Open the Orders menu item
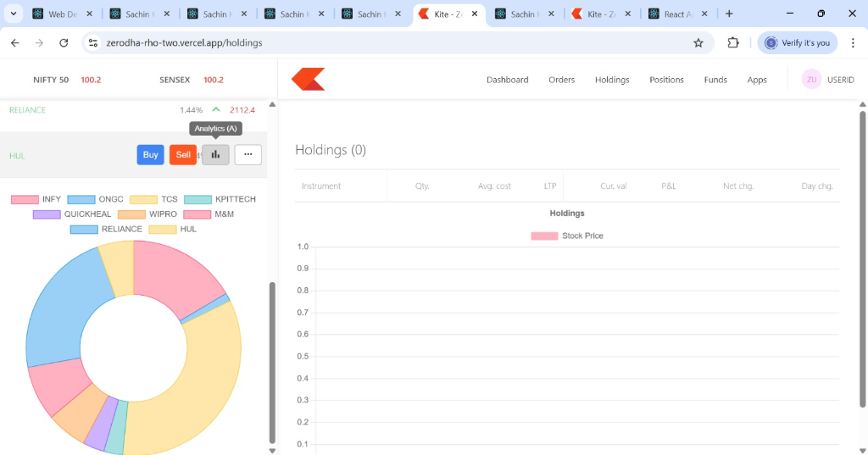The width and height of the screenshot is (868, 455). click(561, 80)
